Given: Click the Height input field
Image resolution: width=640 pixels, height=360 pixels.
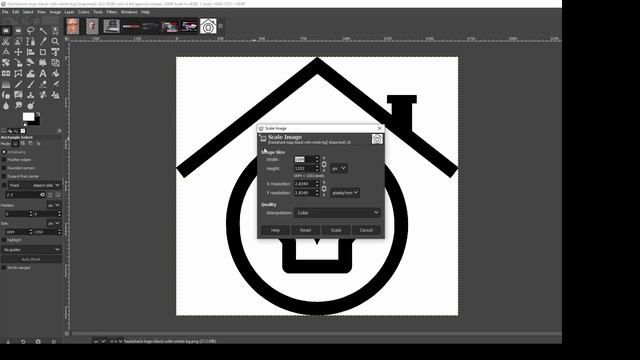Looking at the screenshot, I should 304,168.
